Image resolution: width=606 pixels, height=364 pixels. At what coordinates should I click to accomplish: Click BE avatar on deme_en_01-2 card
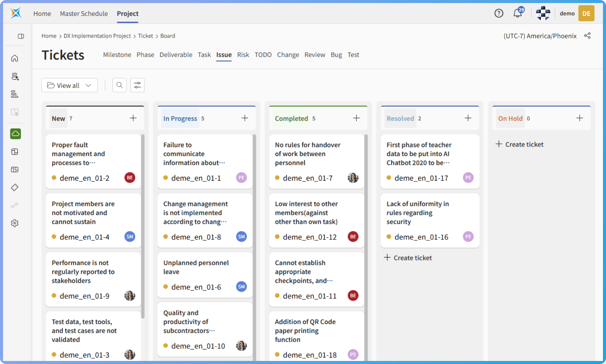coord(130,178)
